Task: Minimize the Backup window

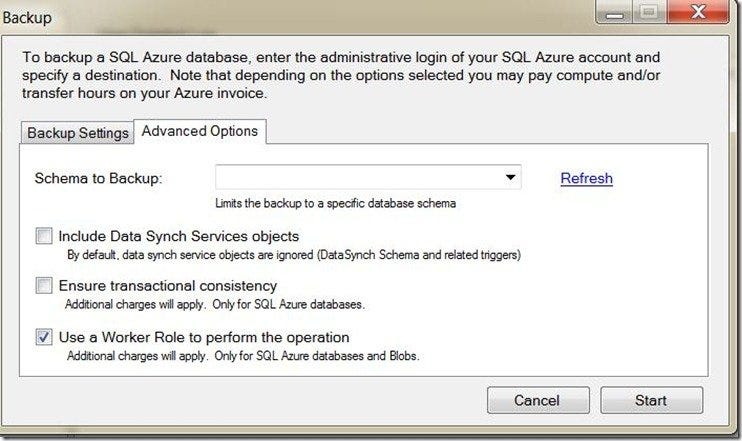Action: (x=615, y=12)
